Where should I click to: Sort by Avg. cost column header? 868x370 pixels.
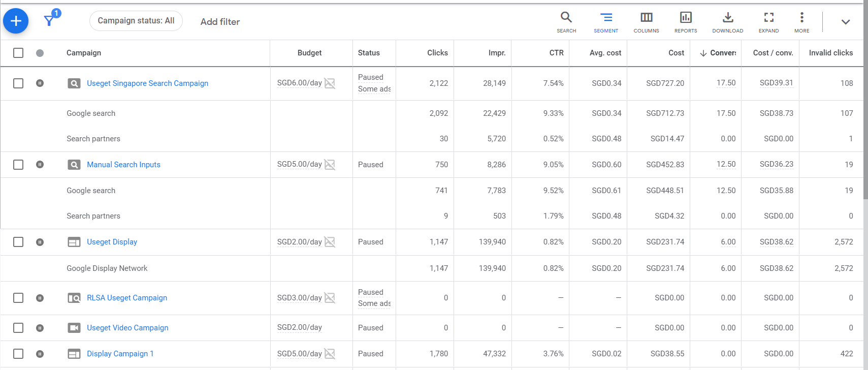[605, 53]
